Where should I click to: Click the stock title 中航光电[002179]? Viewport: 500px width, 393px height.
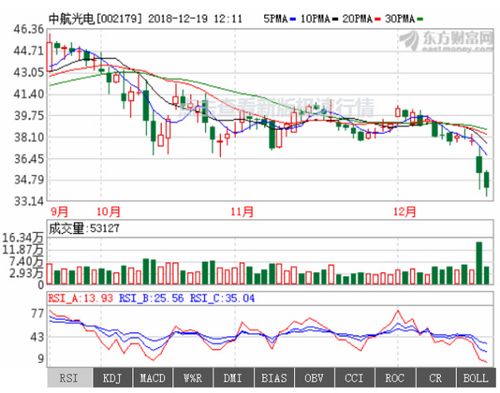click(95, 19)
